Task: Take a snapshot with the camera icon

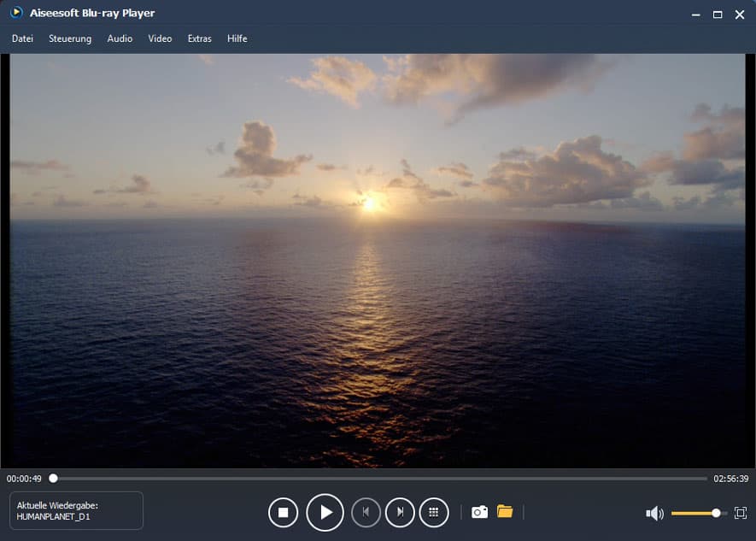Action: tap(479, 512)
